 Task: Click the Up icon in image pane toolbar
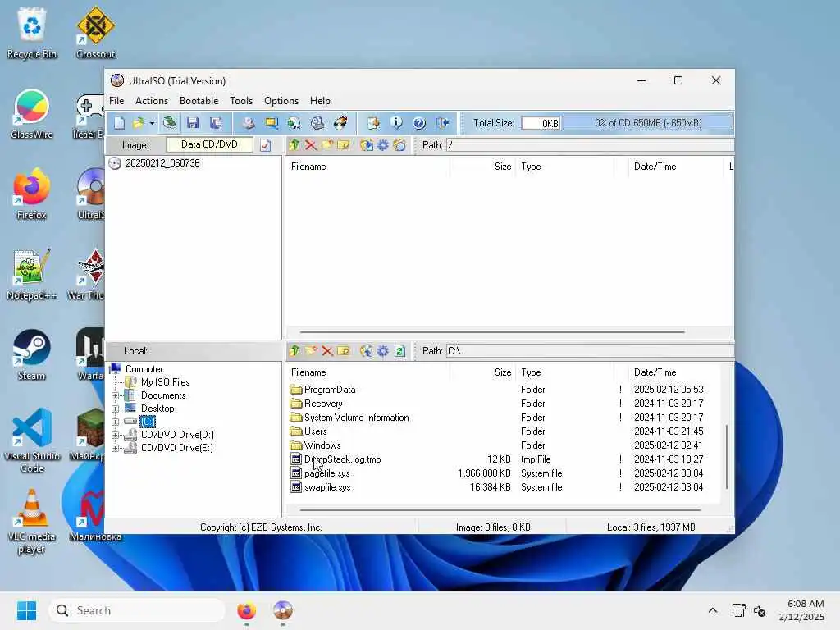(x=294, y=145)
